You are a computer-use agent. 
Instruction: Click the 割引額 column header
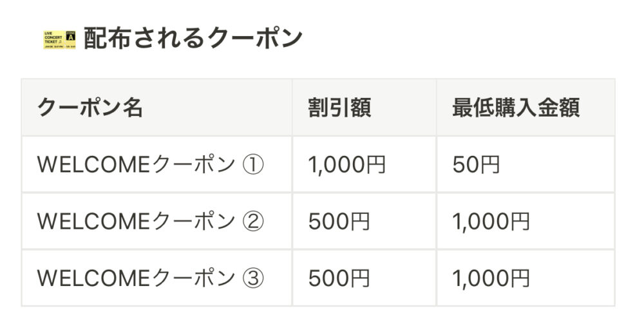pyautogui.click(x=339, y=108)
